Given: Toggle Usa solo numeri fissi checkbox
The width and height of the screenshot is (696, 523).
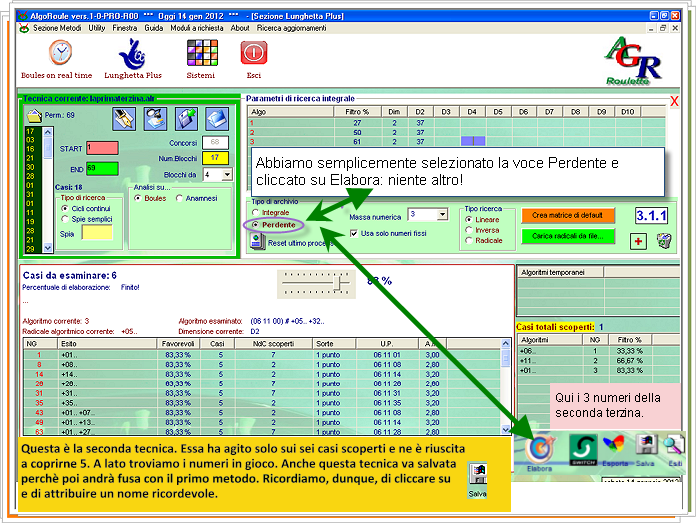Looking at the screenshot, I should point(354,234).
